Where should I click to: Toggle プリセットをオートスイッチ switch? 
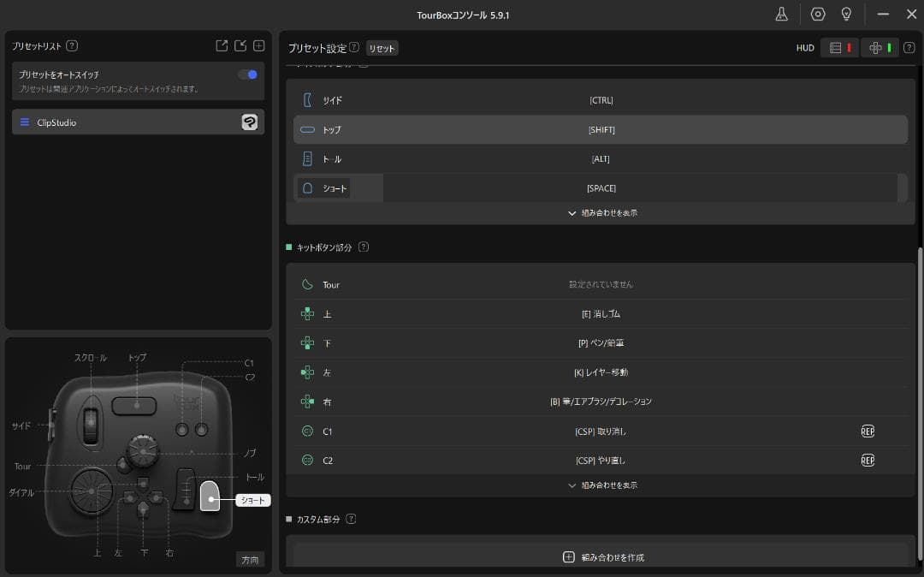(247, 74)
